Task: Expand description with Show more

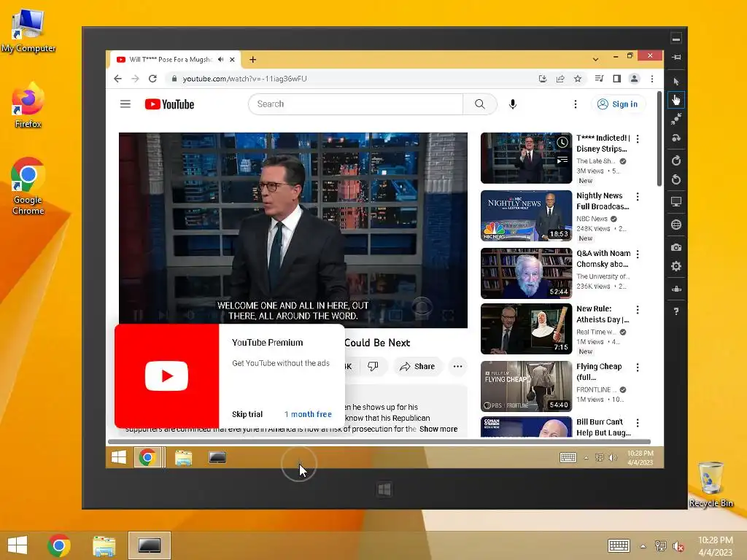Action: coord(438,429)
